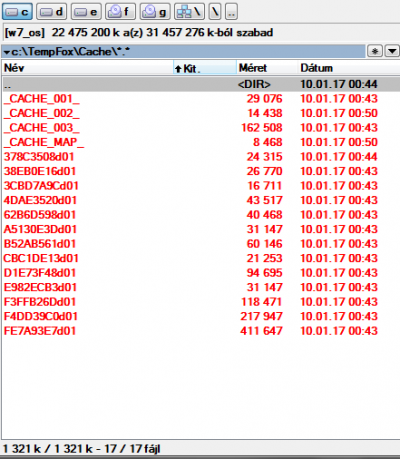
Task: Sort by Dátum column header
Action: (x=348, y=68)
